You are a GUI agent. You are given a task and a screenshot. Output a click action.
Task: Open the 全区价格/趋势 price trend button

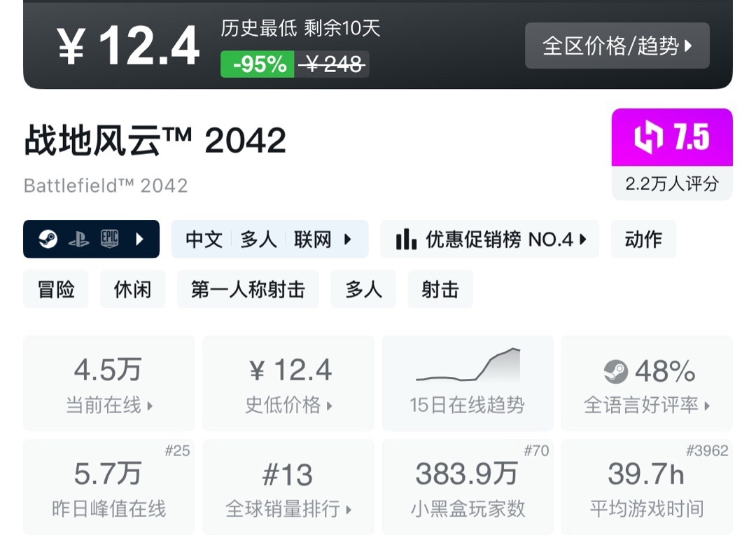click(617, 46)
